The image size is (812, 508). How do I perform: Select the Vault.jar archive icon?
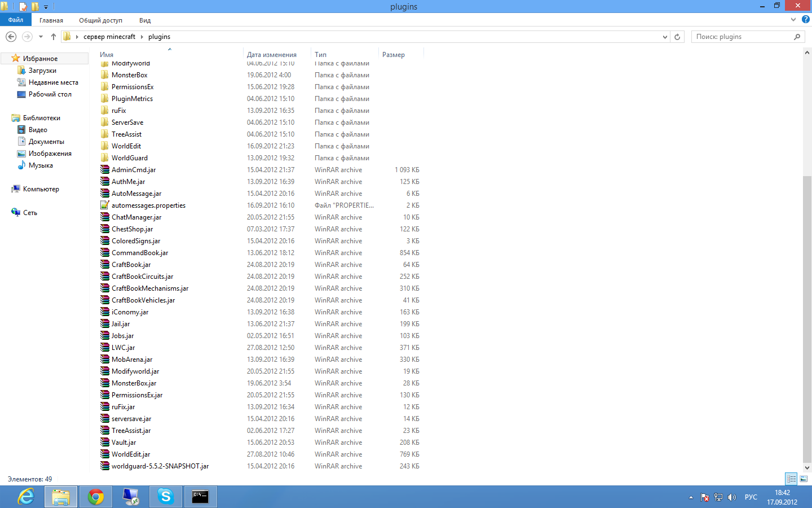pos(105,442)
